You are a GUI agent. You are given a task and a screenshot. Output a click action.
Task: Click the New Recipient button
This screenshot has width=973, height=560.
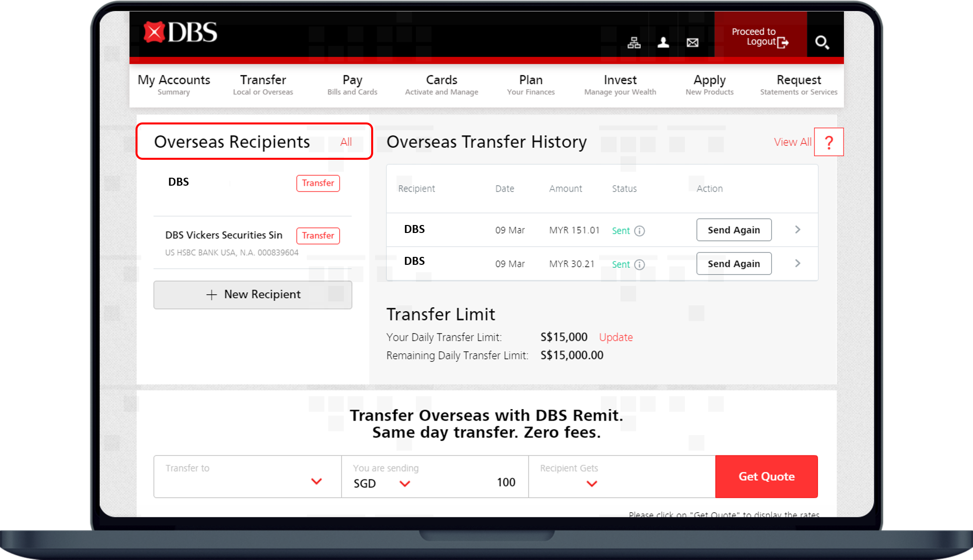pos(253,295)
